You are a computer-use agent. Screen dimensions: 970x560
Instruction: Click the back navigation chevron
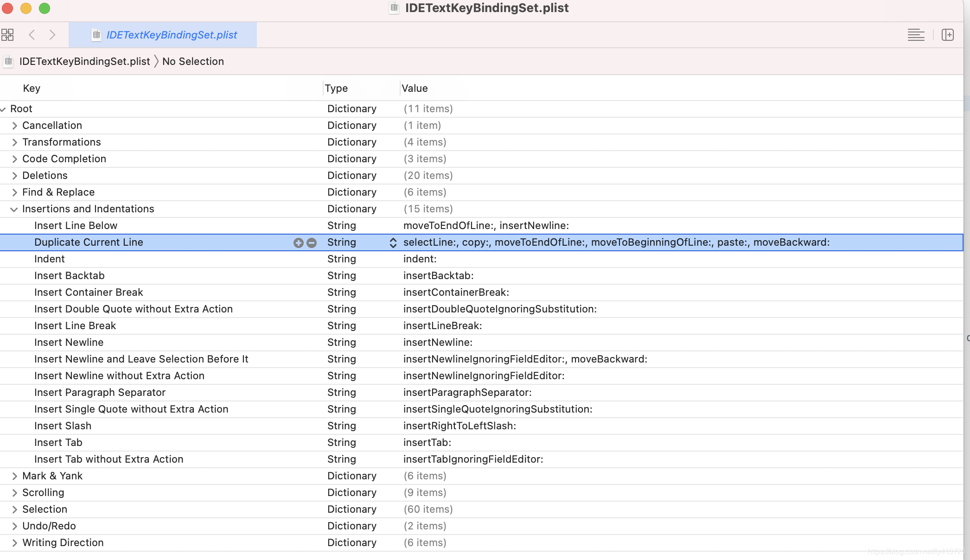pos(32,34)
